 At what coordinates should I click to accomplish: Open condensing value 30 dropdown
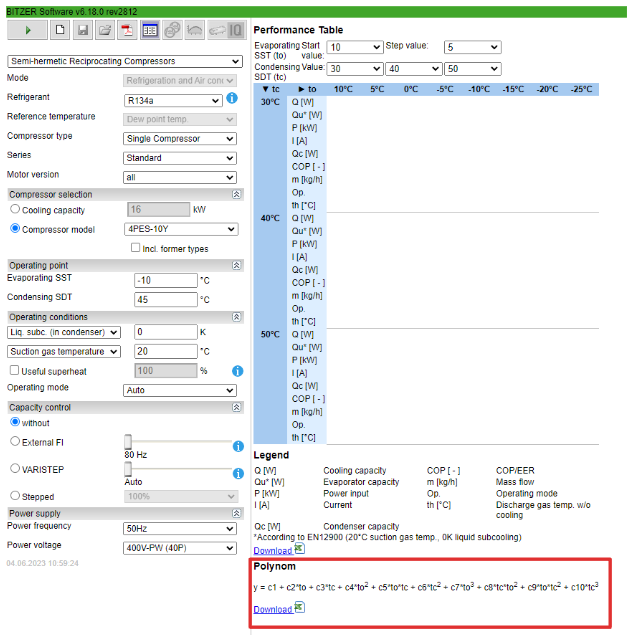click(x=355, y=69)
